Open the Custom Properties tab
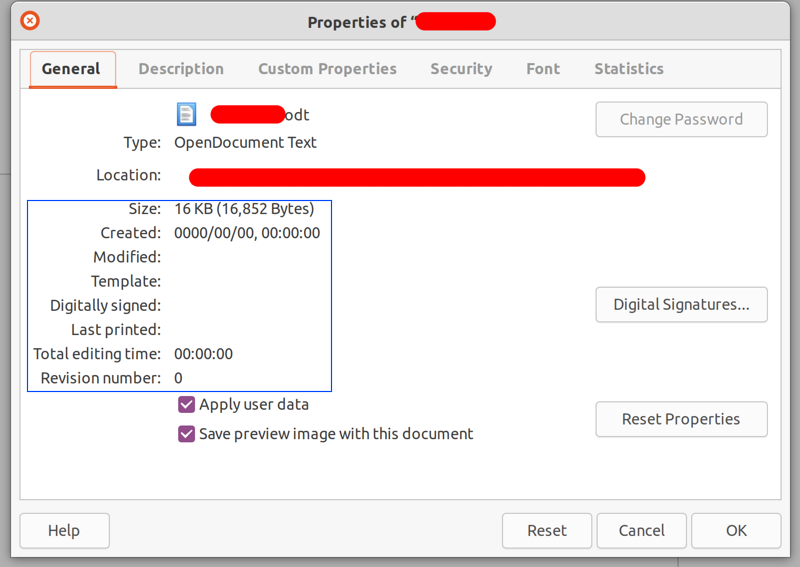 tap(327, 69)
